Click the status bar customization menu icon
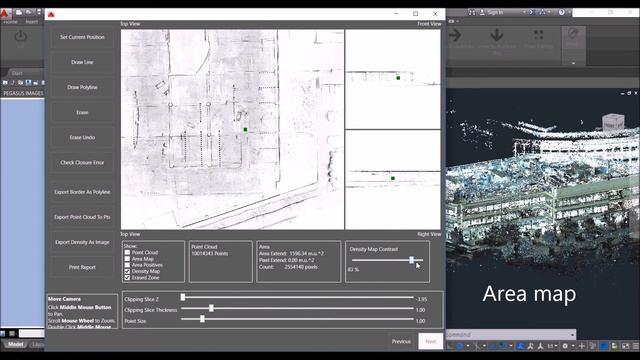This screenshot has width=640, height=360. tap(636, 346)
